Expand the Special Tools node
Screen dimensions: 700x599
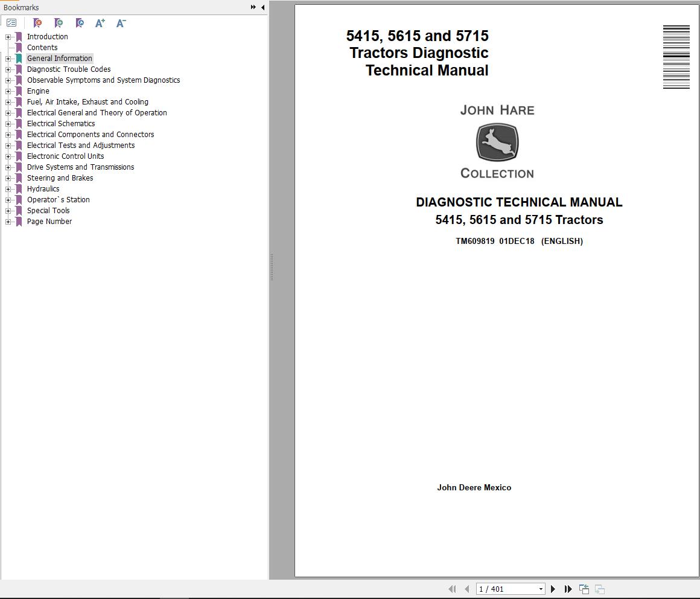click(x=8, y=211)
